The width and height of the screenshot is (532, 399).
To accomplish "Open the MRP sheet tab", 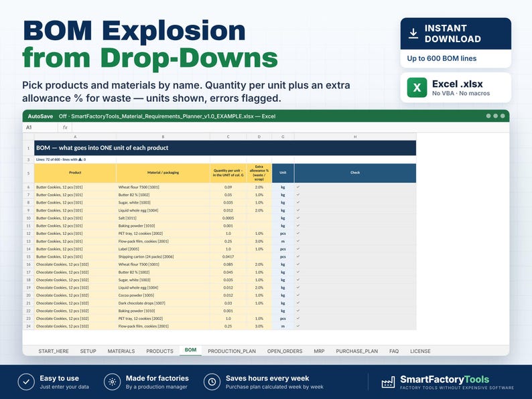I will pos(320,351).
